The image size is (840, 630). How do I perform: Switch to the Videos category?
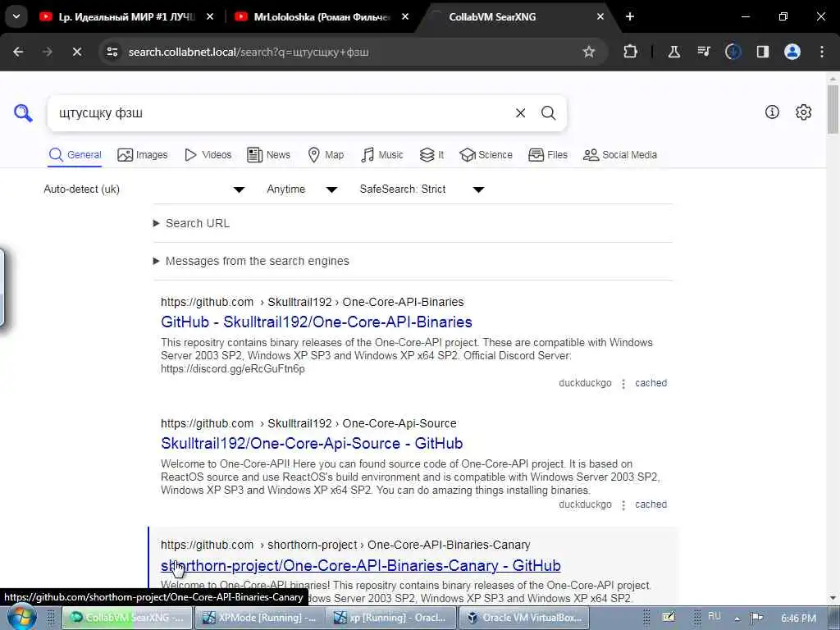tap(208, 155)
